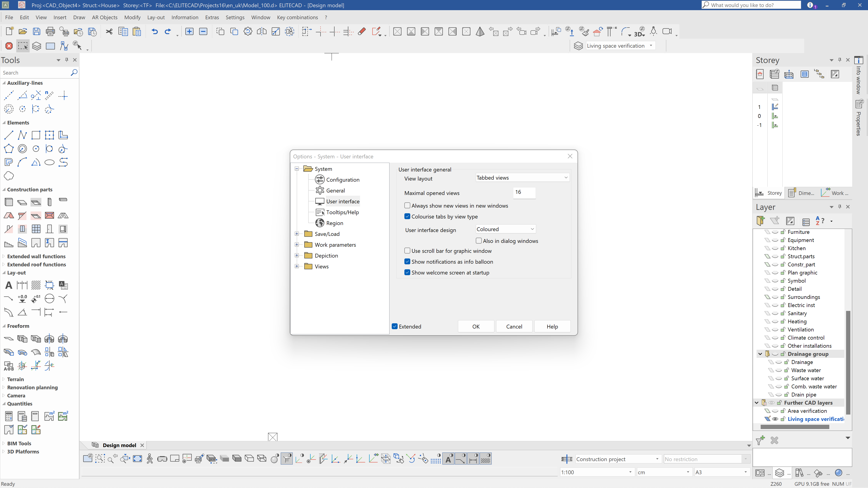
Task: Collapse the Drainage group layer
Action: tap(760, 354)
